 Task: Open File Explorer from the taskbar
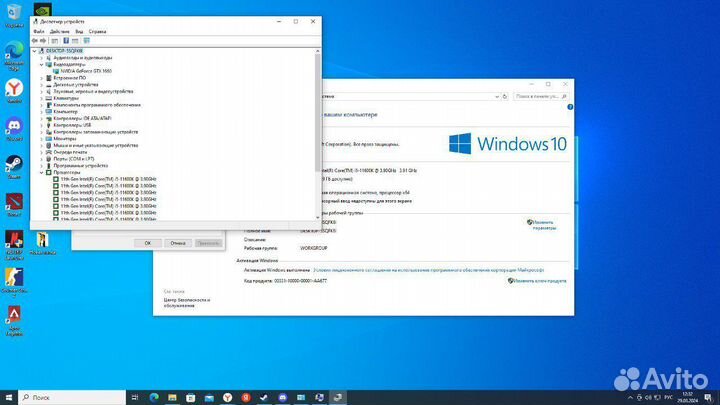172,398
